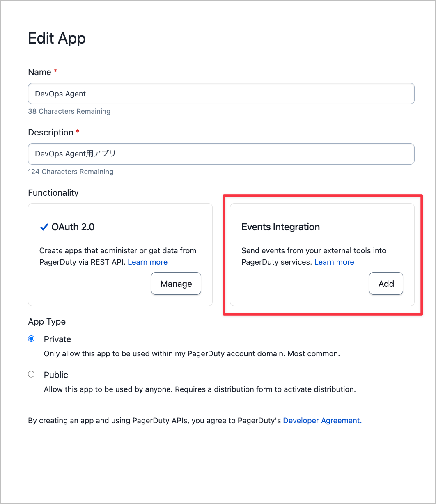Open Learn more link in OAuth 2.0 card
436x504 pixels.
[x=147, y=262]
